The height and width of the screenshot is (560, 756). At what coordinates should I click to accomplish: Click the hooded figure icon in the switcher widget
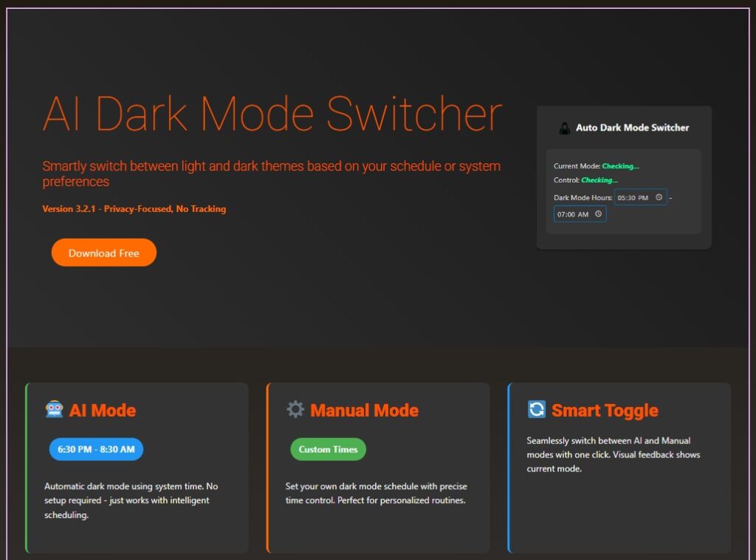[564, 128]
